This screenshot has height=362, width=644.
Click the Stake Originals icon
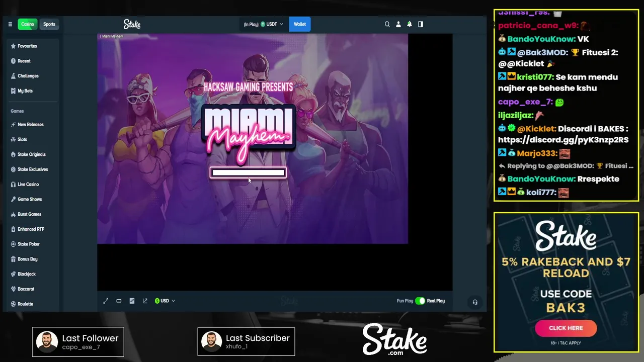click(13, 154)
